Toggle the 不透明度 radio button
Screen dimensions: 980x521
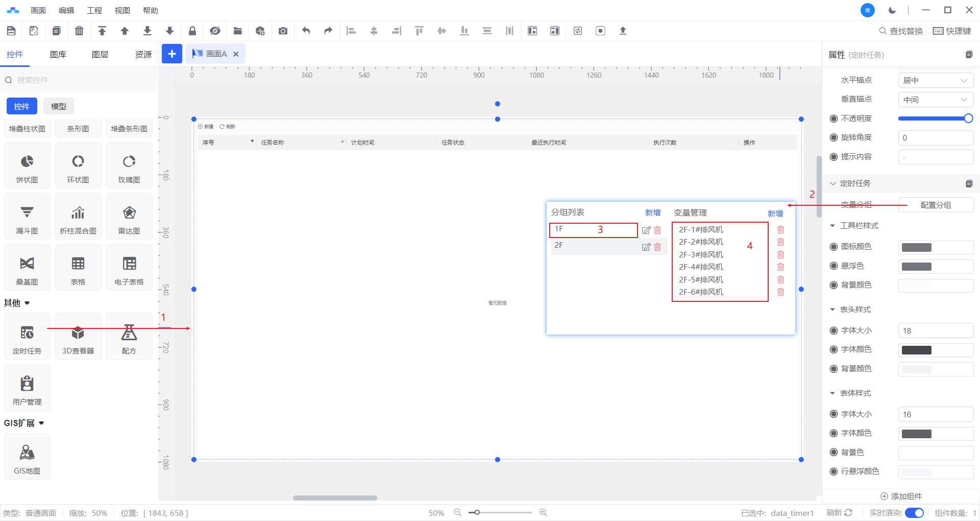[834, 119]
